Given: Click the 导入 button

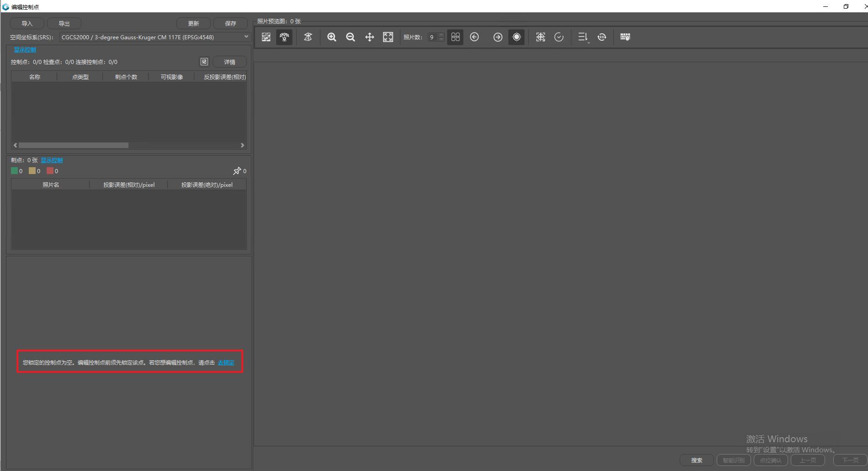Looking at the screenshot, I should [27, 23].
